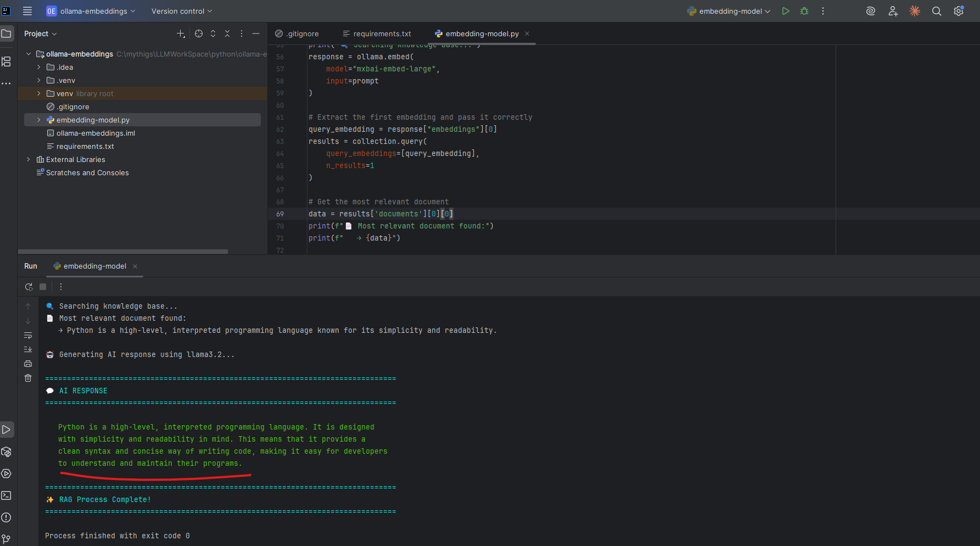This screenshot has width=980, height=546.
Task: Open Project view selector dropdown
Action: coord(40,34)
